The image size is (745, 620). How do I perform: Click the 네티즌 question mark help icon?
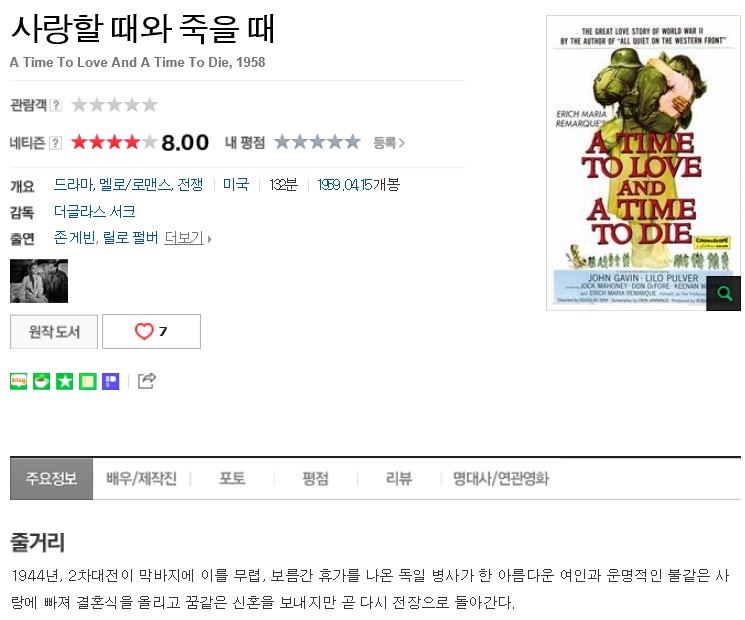(56, 143)
